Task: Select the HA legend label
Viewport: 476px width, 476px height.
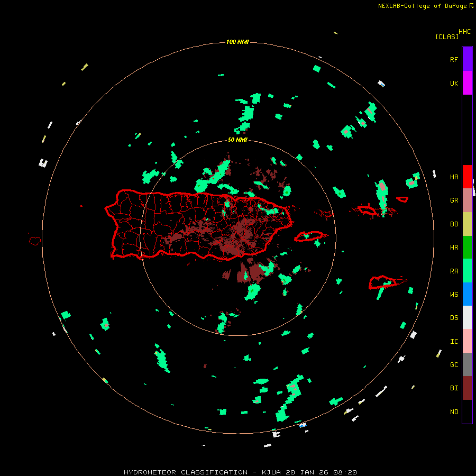Action: coord(454,177)
